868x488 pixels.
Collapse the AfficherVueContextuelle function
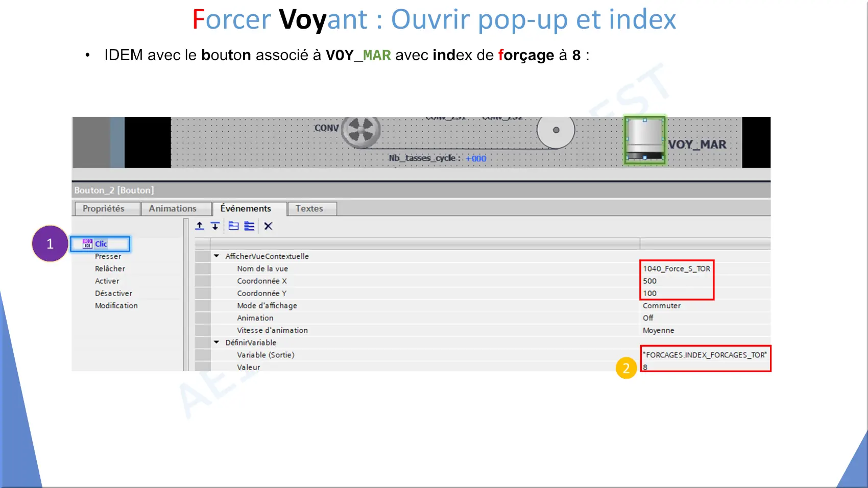coord(216,256)
